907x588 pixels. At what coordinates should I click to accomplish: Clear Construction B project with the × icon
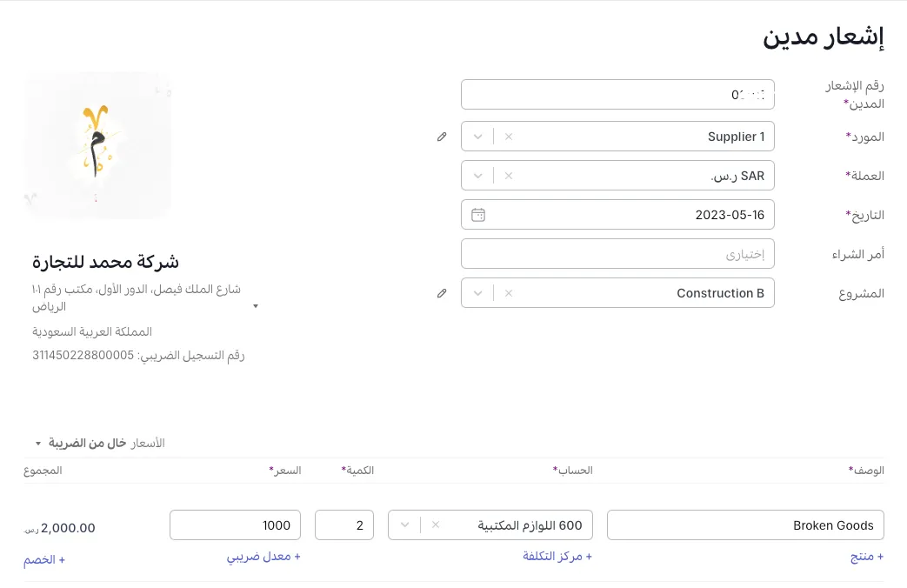[508, 293]
